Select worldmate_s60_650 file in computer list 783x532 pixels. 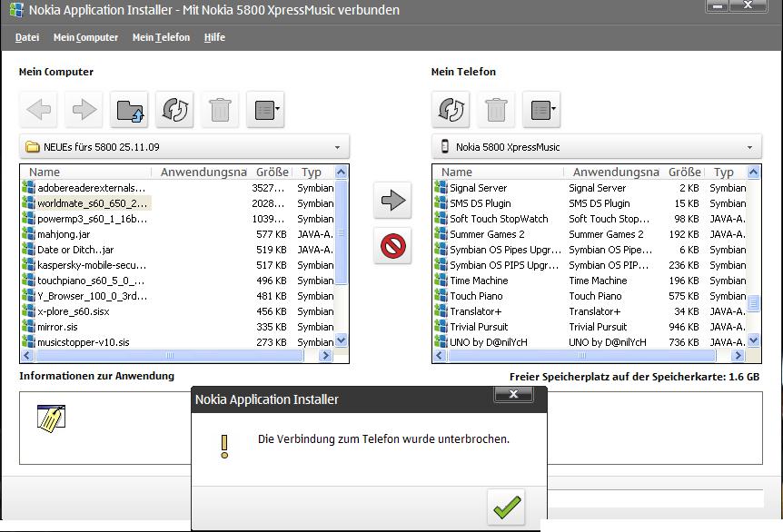178,203
